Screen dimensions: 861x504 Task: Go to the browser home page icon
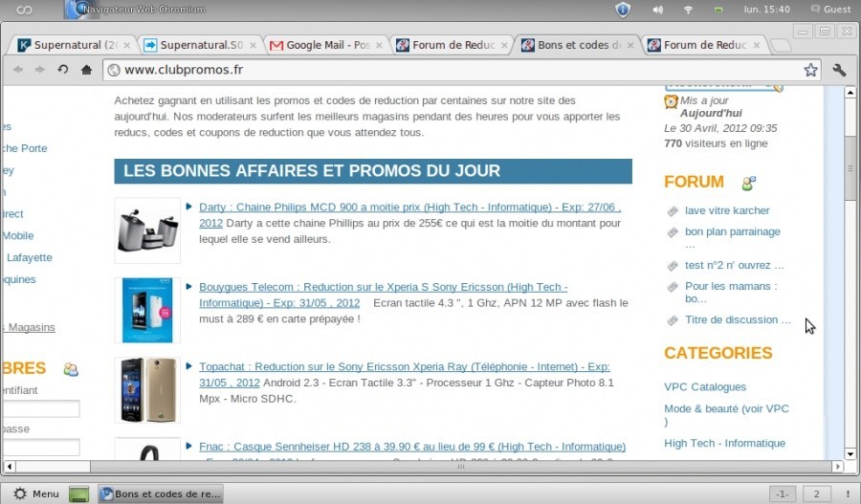click(x=86, y=70)
